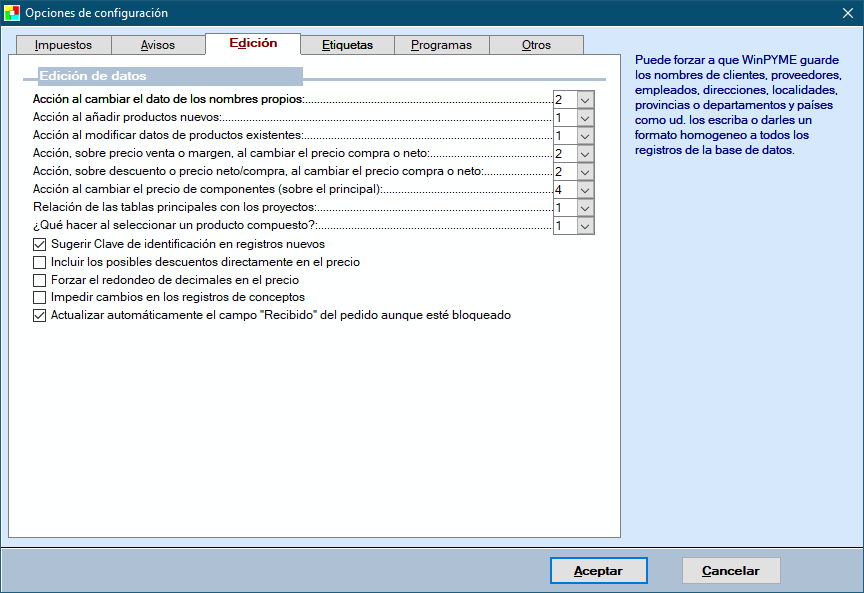
Task: Open the Otros tab
Action: click(x=536, y=45)
